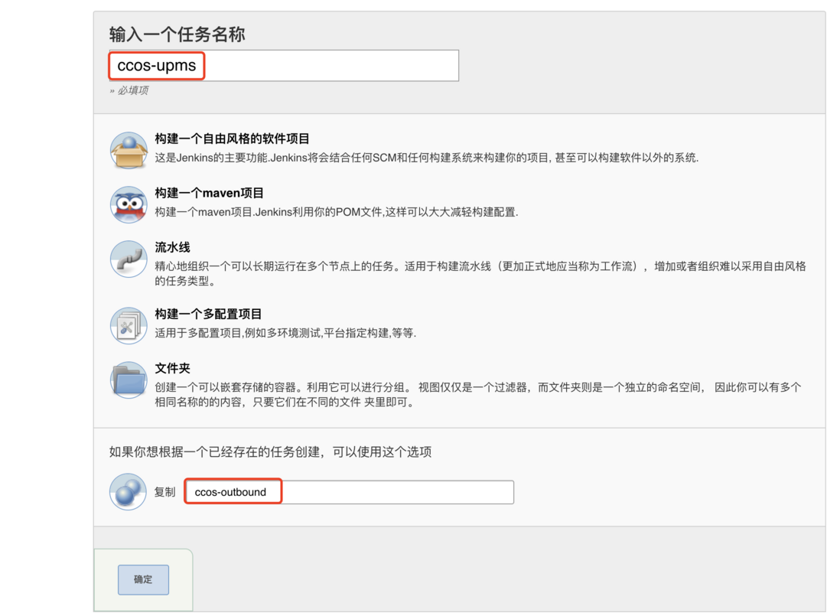Click the description 适用于多配置项目
The image size is (840, 616).
285,333
